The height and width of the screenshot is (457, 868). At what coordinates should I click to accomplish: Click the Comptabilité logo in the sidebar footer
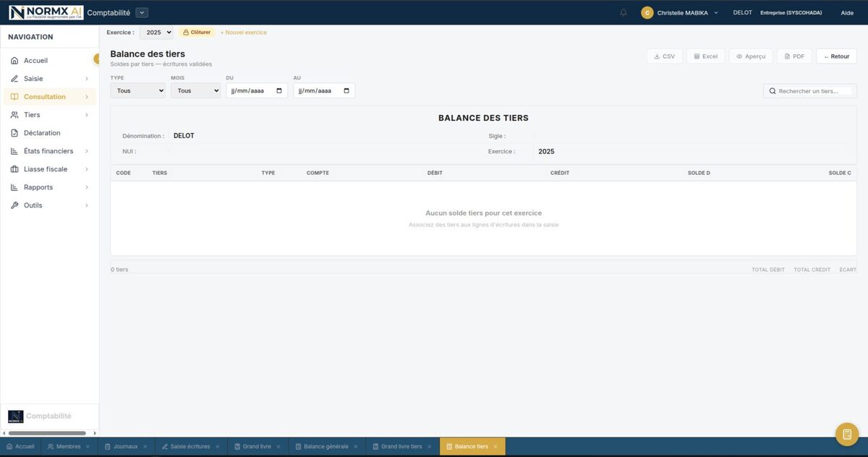pos(16,417)
